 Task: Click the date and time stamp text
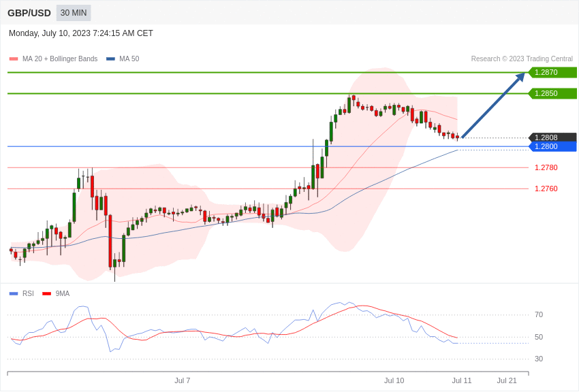coord(81,33)
